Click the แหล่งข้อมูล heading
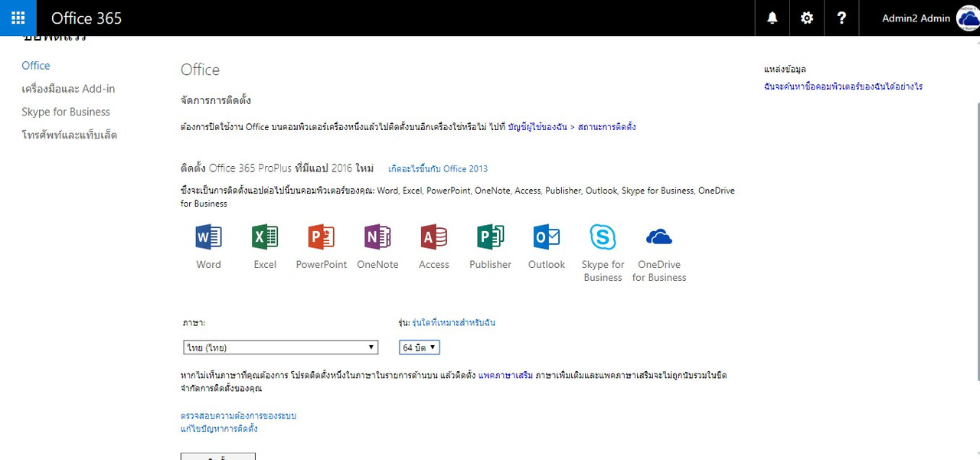The image size is (980, 460). pyautogui.click(x=785, y=69)
